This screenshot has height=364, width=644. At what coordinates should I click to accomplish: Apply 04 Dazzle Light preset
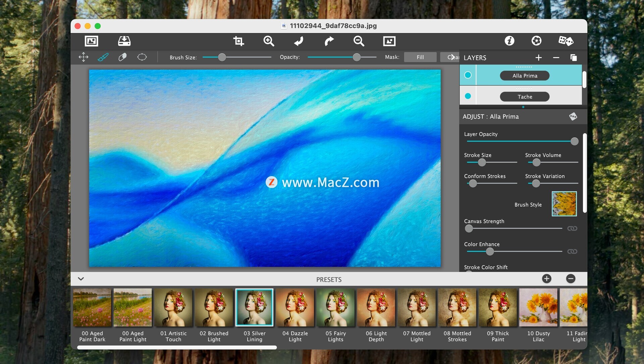(295, 307)
